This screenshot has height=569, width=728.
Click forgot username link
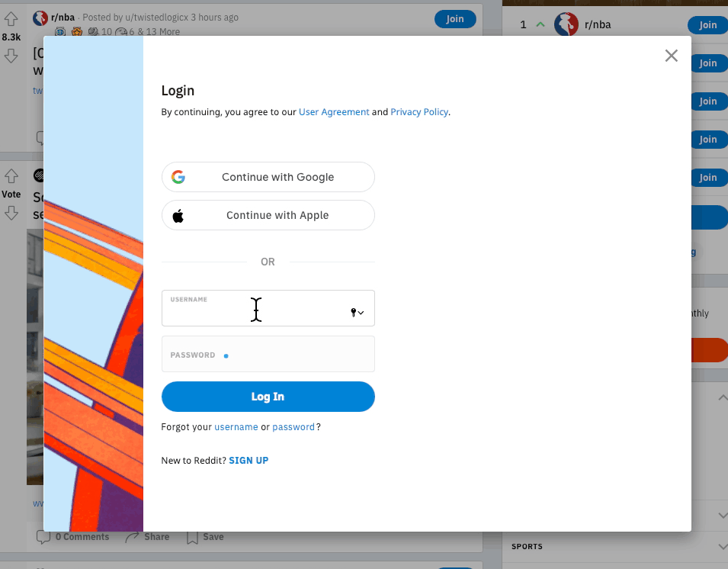pyautogui.click(x=236, y=427)
